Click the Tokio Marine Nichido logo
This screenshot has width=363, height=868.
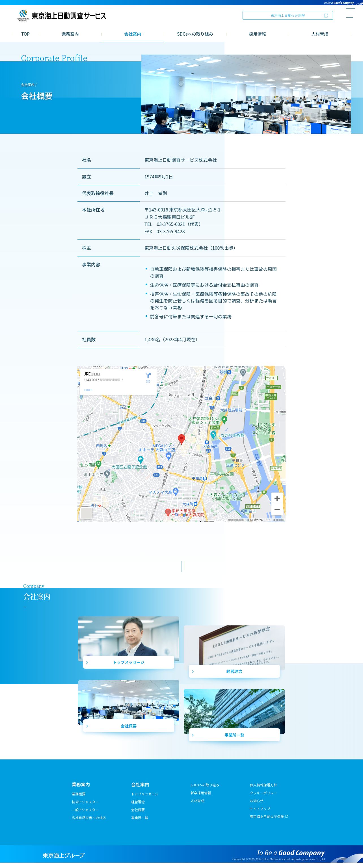[x=61, y=16]
